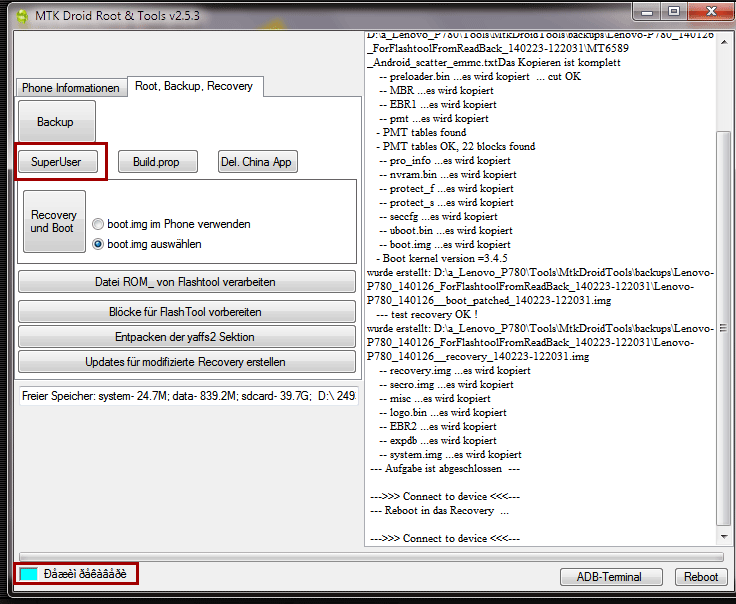
Task: Click 'Blöcke für FlashTool vorbereiten' button
Action: [x=186, y=312]
